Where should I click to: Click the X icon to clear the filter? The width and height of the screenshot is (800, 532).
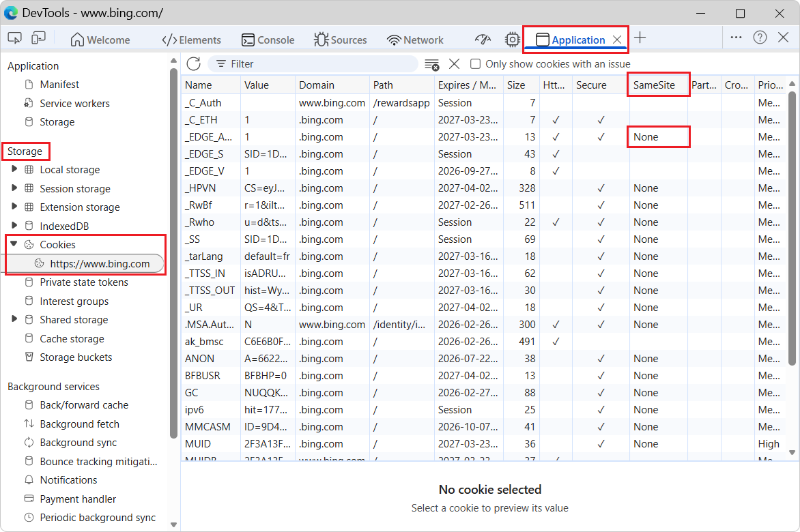point(455,63)
